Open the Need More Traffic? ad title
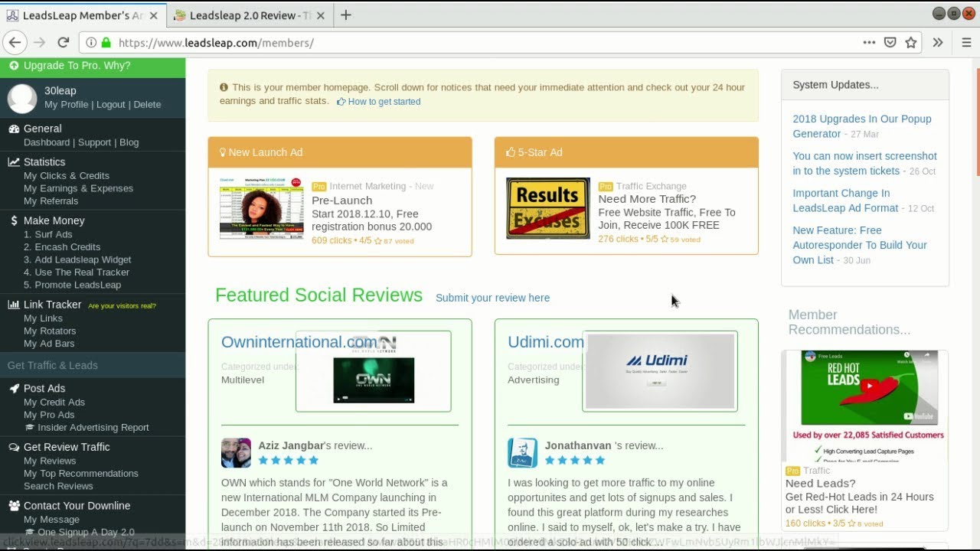980x551 pixels. pos(647,199)
